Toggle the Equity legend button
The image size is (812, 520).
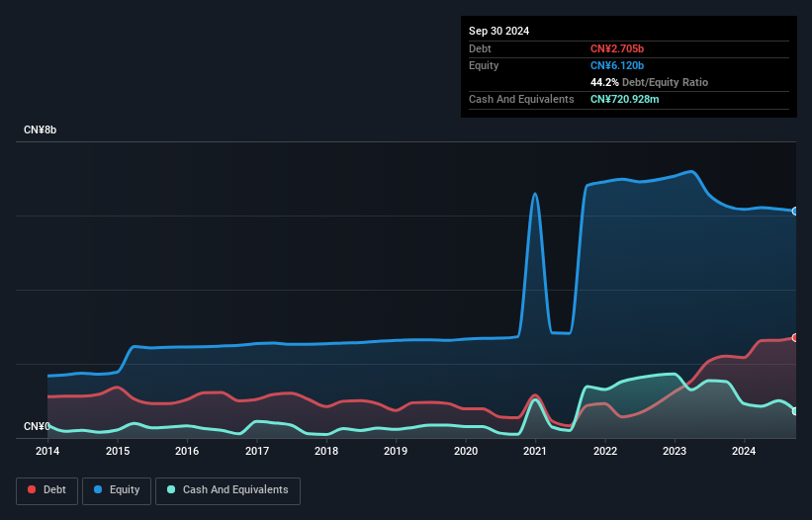coord(117,490)
